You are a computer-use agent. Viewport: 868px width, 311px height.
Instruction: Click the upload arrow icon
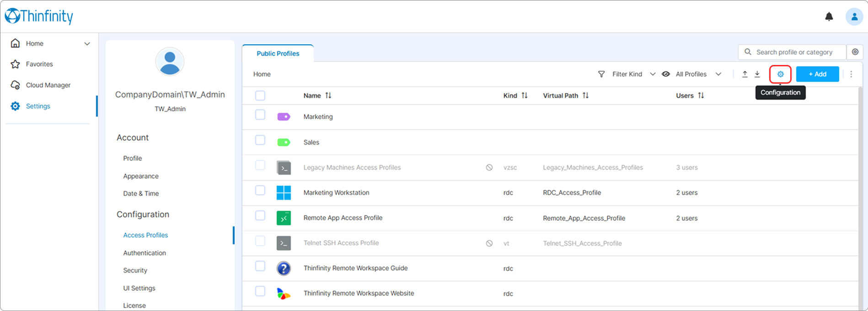pos(745,74)
